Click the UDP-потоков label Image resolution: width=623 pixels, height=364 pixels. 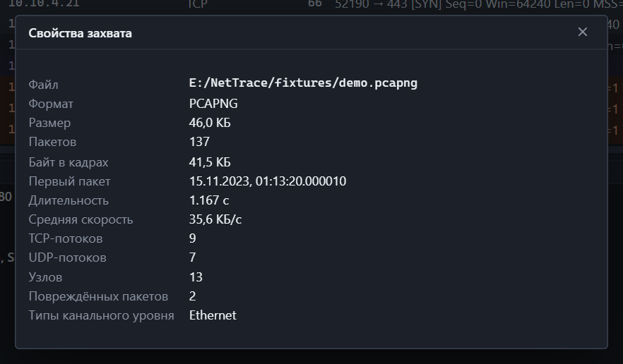(68, 257)
